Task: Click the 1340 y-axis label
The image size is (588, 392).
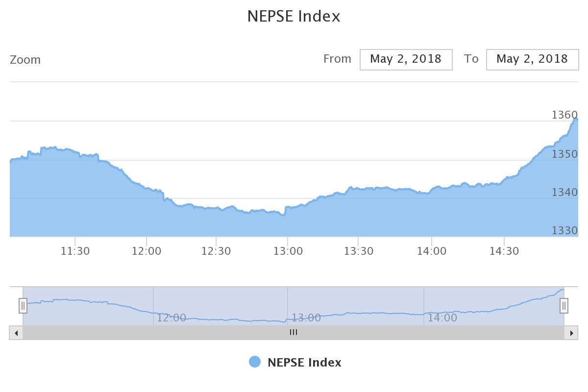Action: click(564, 192)
